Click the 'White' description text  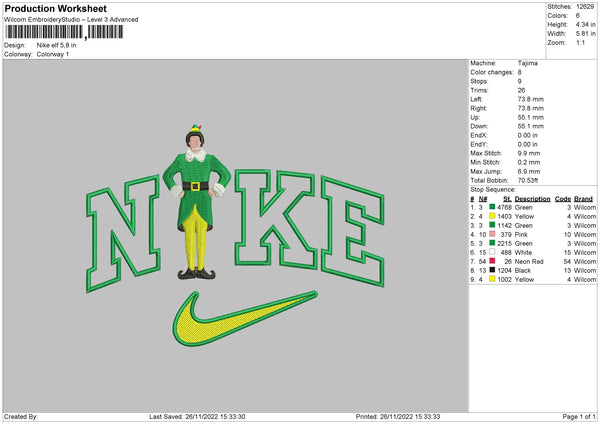click(523, 252)
